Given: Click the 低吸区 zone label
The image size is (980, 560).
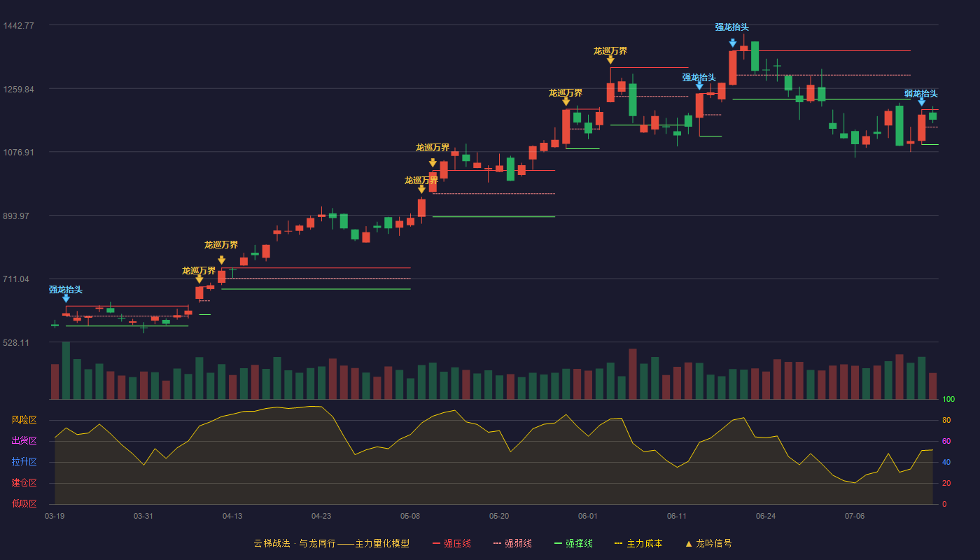Looking at the screenshot, I should click(24, 504).
